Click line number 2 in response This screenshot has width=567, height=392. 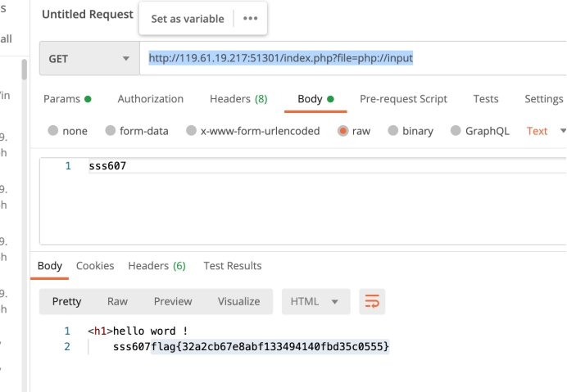67,347
